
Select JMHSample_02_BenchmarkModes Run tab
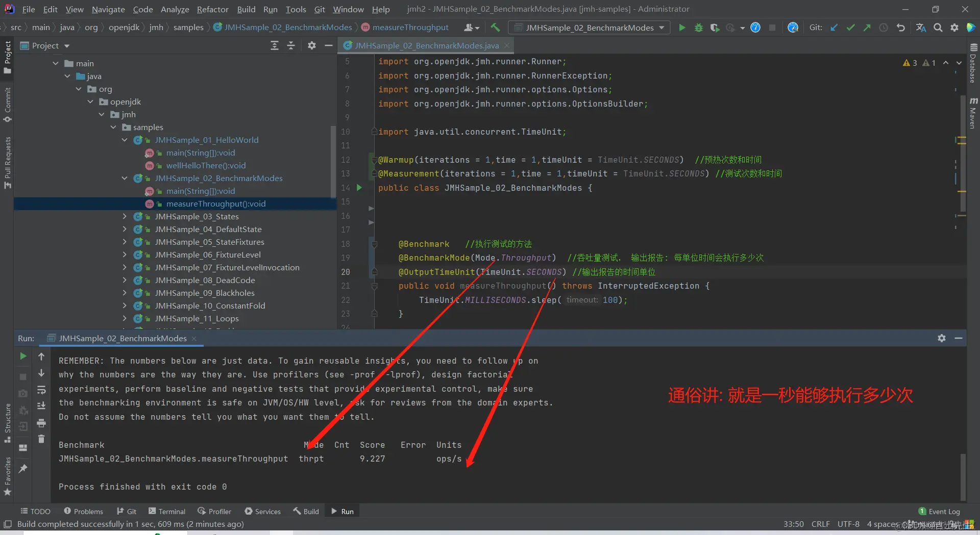tap(122, 338)
